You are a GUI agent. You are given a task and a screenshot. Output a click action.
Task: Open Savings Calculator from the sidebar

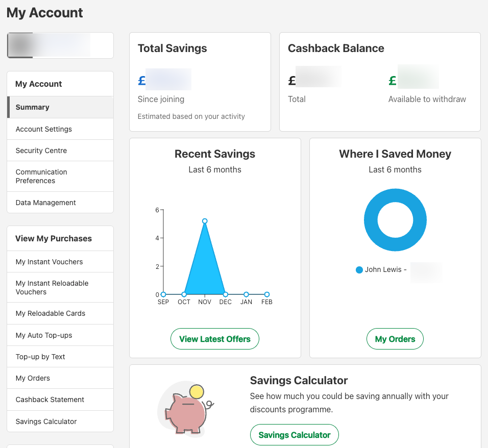[45, 421]
